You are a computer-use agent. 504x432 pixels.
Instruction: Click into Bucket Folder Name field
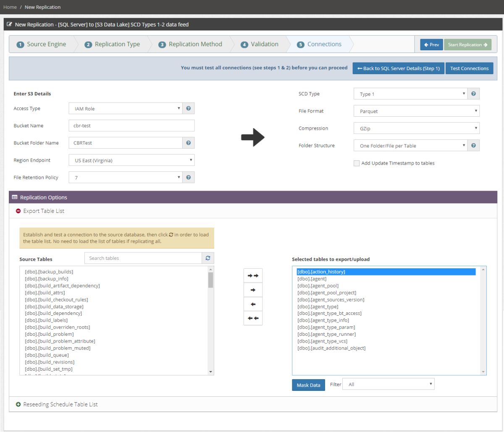click(x=126, y=143)
